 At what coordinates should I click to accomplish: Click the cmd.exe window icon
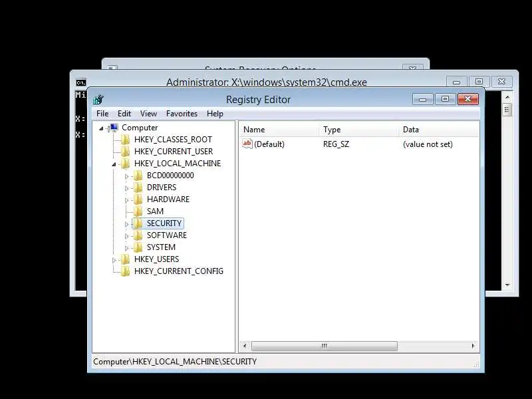coord(80,82)
